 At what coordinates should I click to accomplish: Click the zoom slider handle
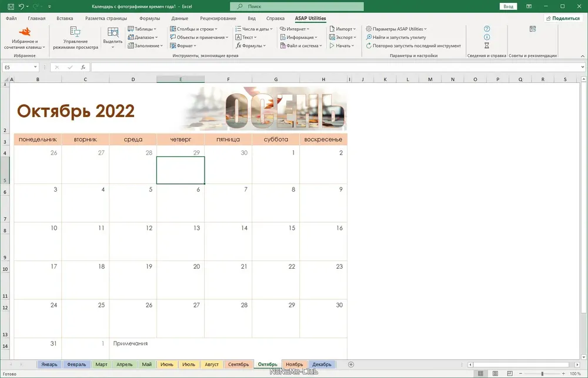[542, 373]
